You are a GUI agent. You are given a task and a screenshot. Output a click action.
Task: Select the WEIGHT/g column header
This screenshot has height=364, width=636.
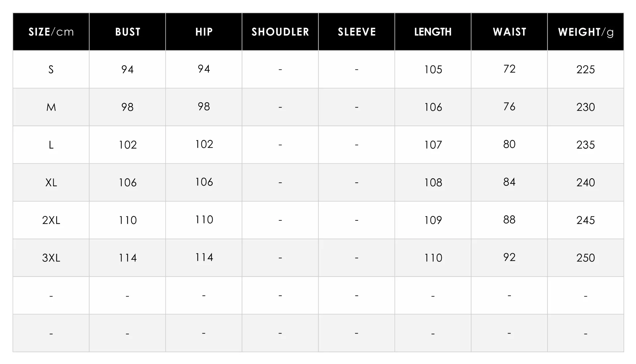pyautogui.click(x=586, y=32)
